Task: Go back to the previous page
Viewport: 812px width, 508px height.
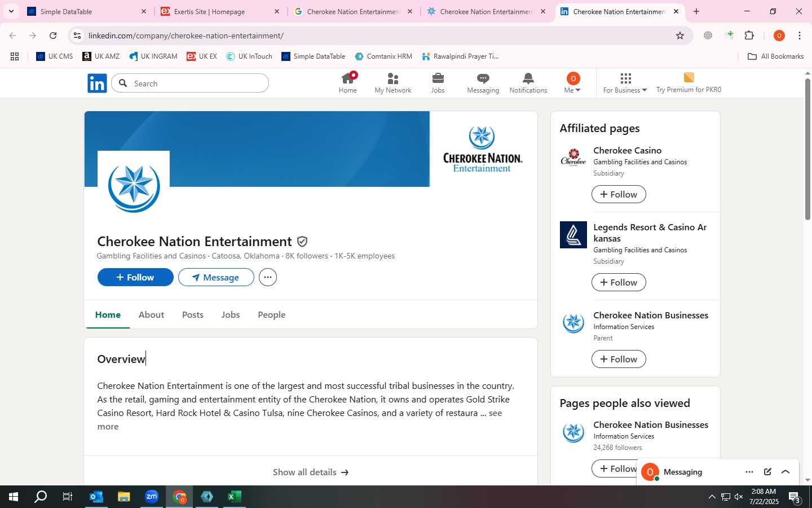Action: (x=12, y=36)
